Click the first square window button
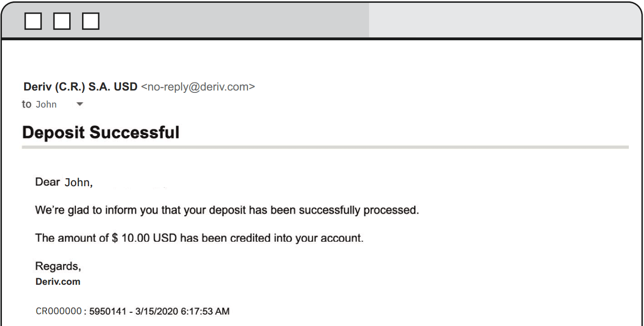Image resolution: width=644 pixels, height=326 pixels. 33,21
